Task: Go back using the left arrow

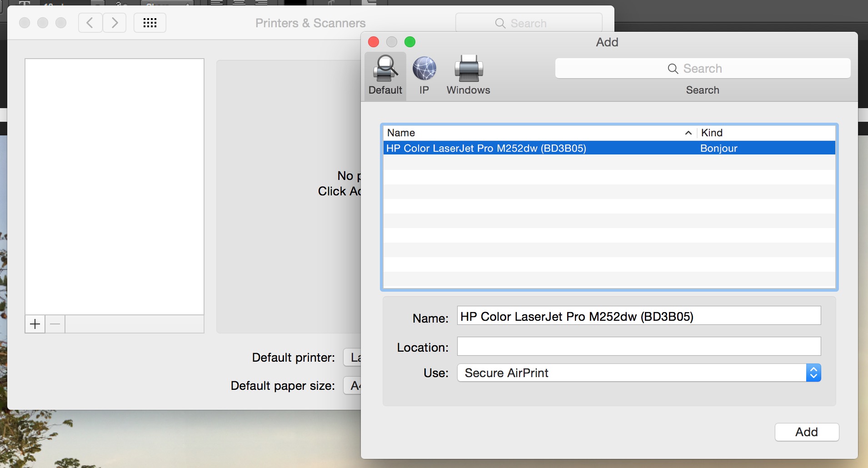Action: [90, 23]
